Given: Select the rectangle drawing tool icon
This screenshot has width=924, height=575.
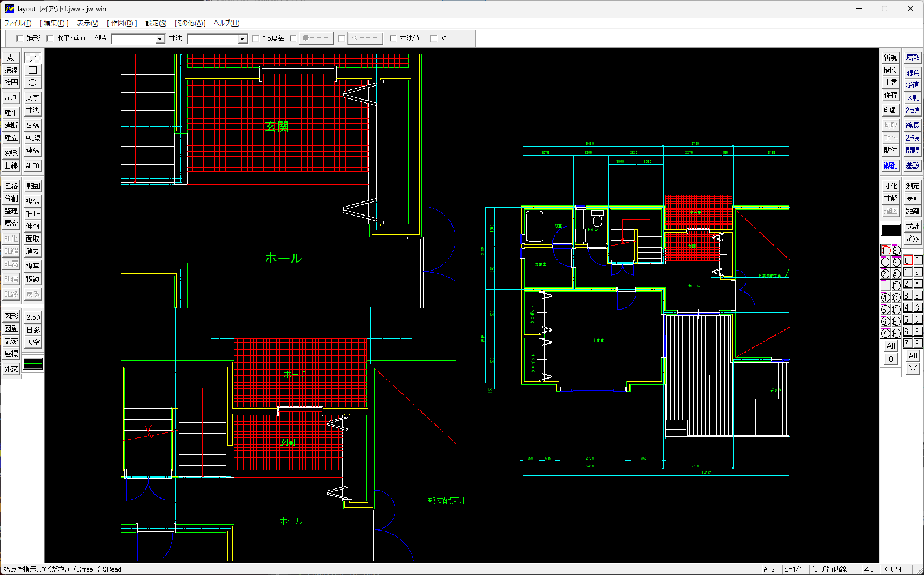Looking at the screenshot, I should tap(33, 70).
